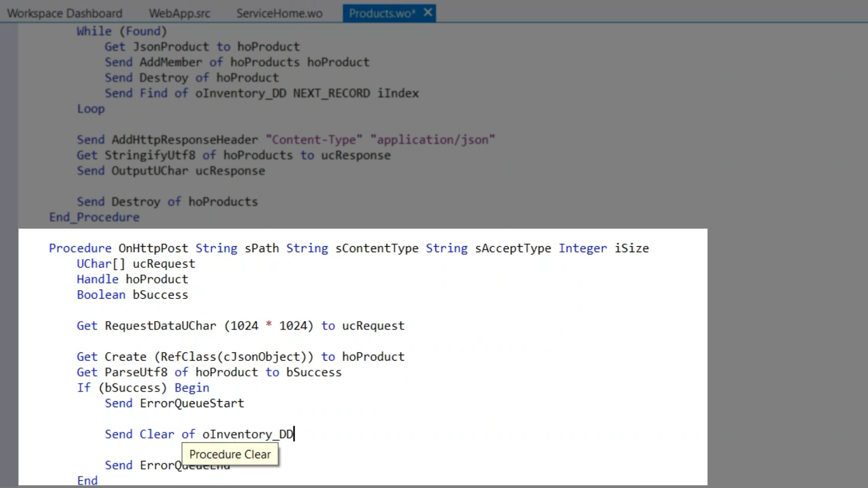Image resolution: width=868 pixels, height=488 pixels.
Task: Click the ParseUtf8 method name
Action: [136, 372]
